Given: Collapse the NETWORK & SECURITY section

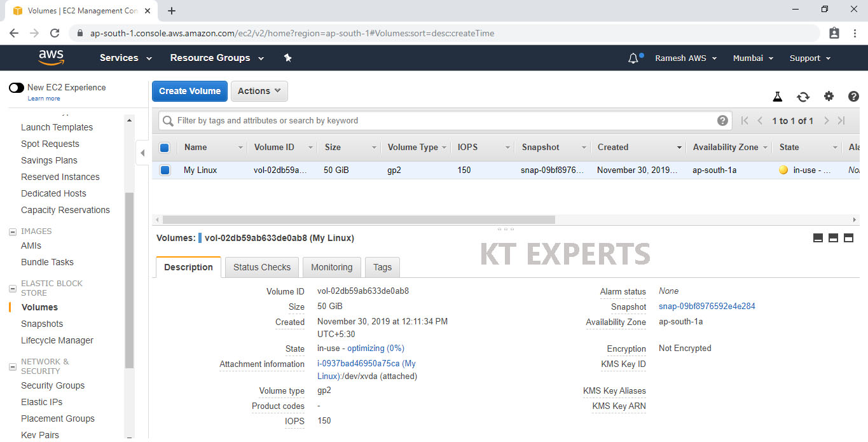Looking at the screenshot, I should (x=12, y=367).
